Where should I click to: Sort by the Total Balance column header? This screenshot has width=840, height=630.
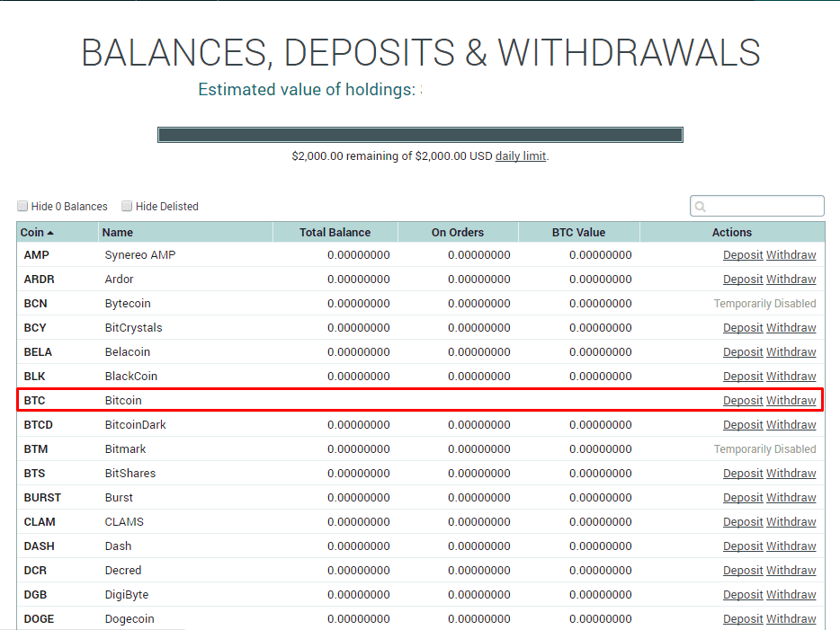[335, 232]
